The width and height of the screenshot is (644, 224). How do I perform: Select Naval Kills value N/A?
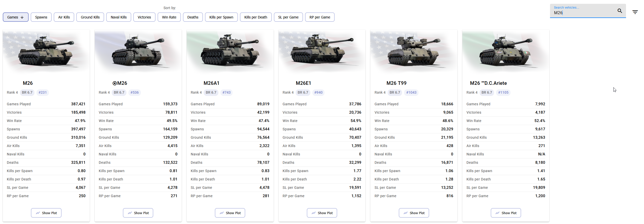click(x=542, y=154)
